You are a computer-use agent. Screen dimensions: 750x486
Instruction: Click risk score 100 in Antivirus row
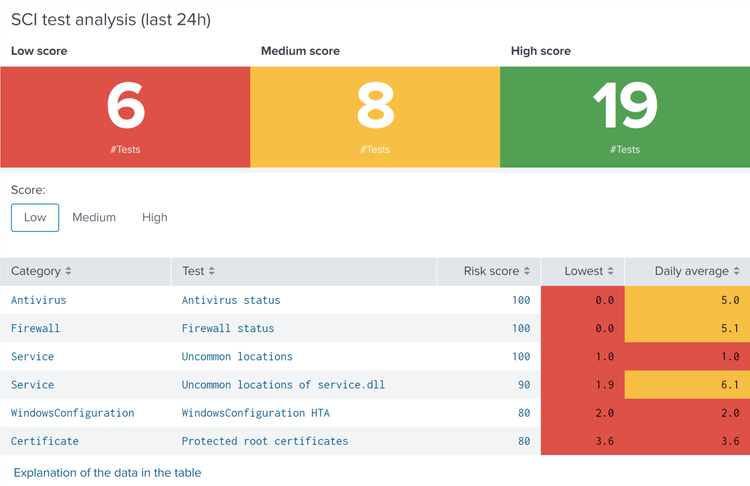[x=521, y=300]
